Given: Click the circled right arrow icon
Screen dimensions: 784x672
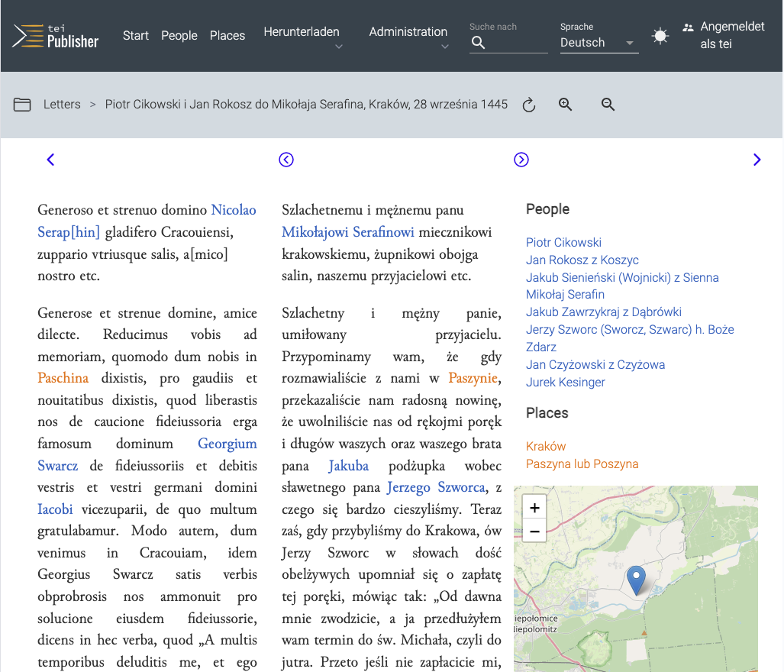Looking at the screenshot, I should pyautogui.click(x=521, y=160).
